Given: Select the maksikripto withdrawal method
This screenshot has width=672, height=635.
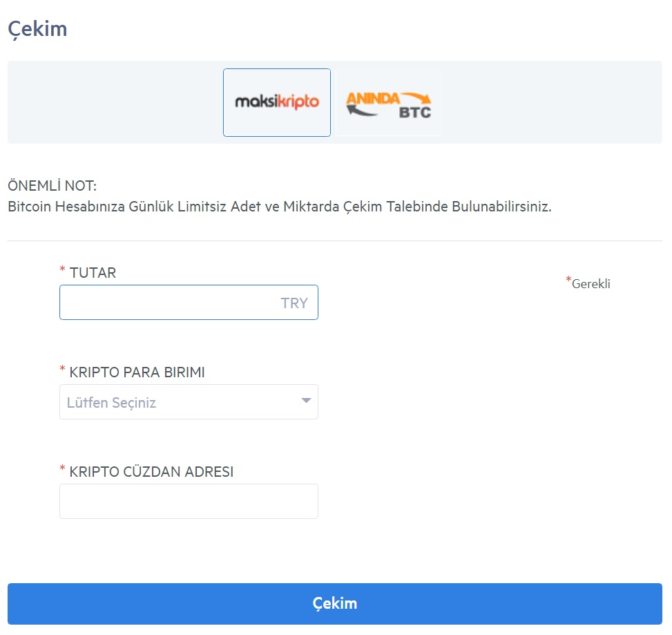Looking at the screenshot, I should point(277,102).
